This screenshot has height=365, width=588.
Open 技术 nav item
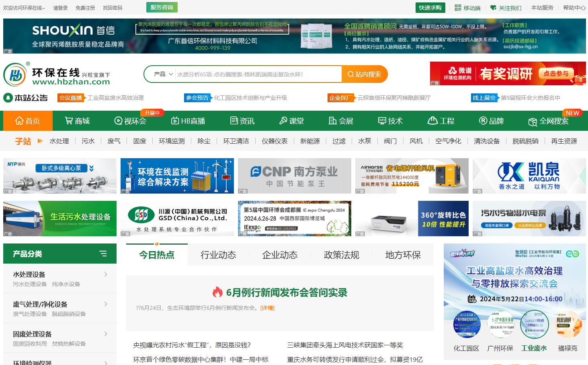(x=390, y=121)
